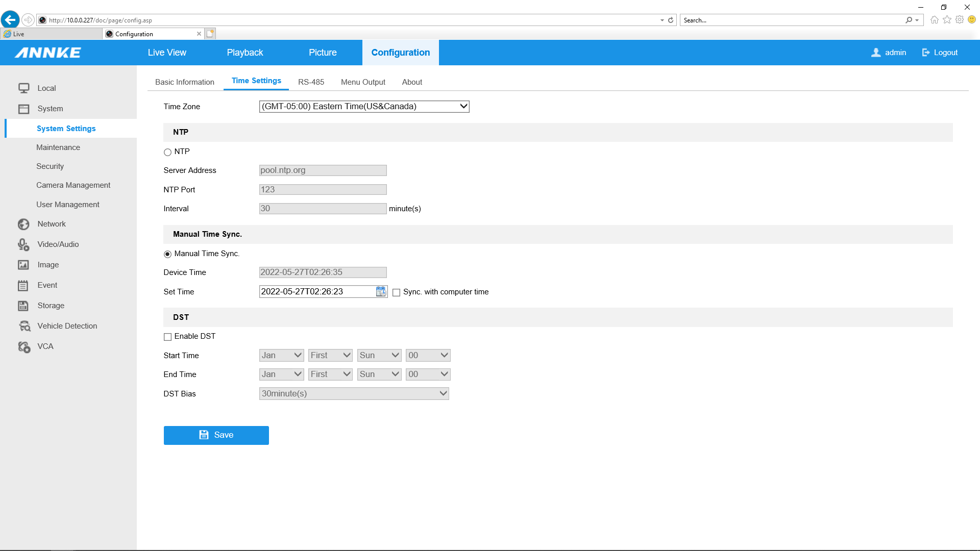The image size is (980, 551).
Task: Open Maintenance in the sidebar
Action: [58, 147]
